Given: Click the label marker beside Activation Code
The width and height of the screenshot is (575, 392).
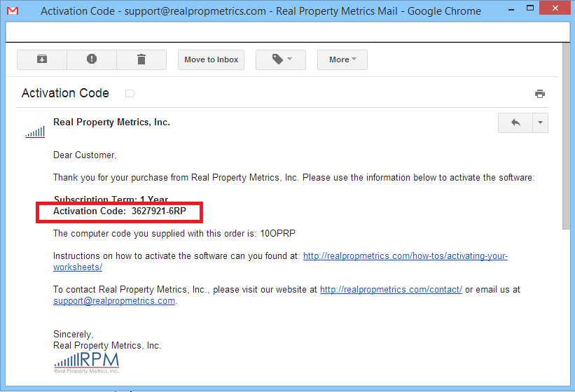Looking at the screenshot, I should [130, 93].
